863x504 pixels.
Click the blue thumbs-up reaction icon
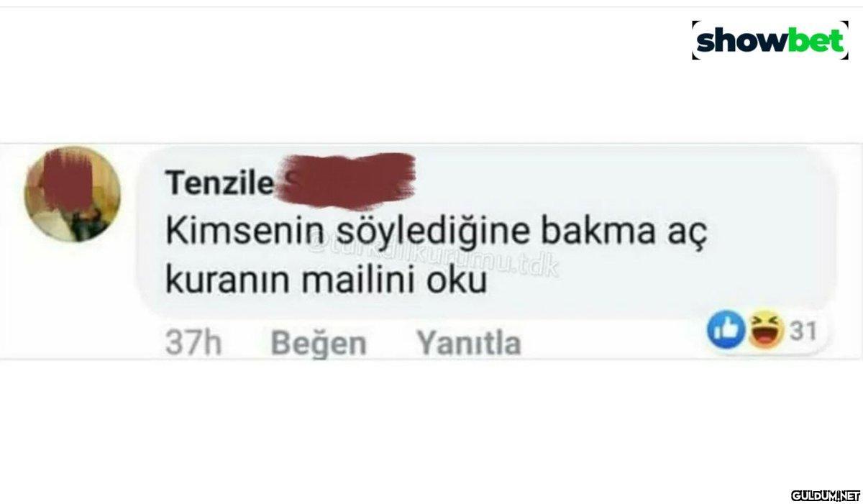725,330
